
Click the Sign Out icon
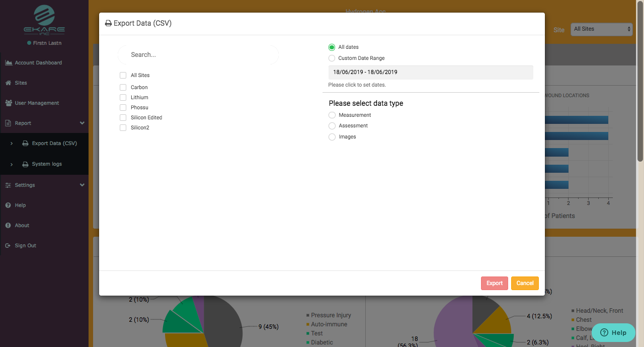coord(9,245)
